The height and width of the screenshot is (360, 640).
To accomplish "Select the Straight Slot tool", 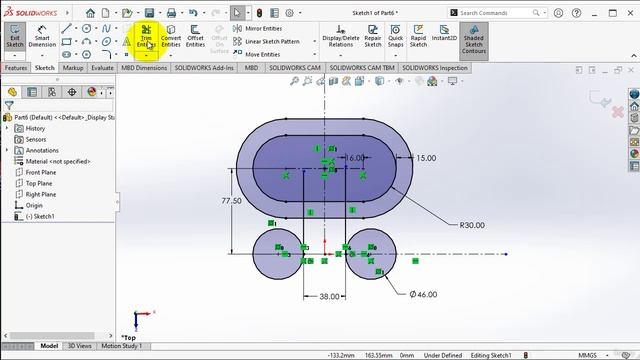I will [x=67, y=54].
